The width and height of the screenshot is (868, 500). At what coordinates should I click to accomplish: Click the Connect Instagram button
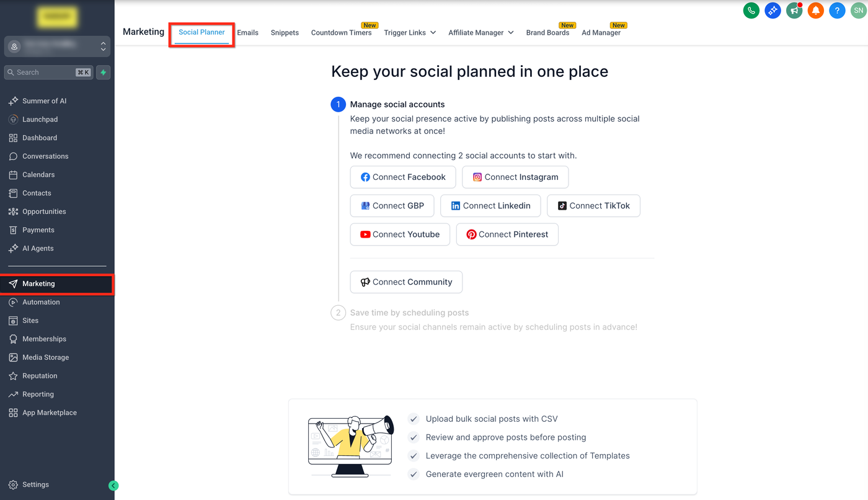[x=515, y=177]
